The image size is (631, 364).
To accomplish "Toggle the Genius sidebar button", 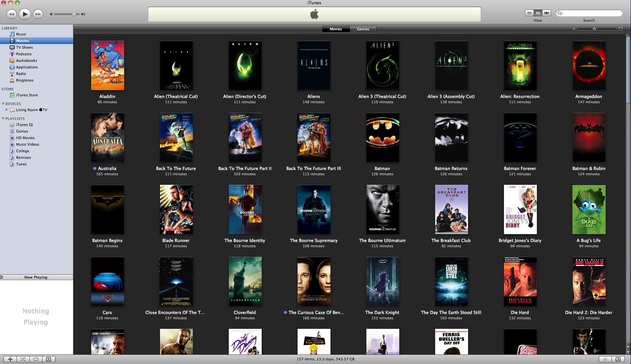I will coord(618,359).
